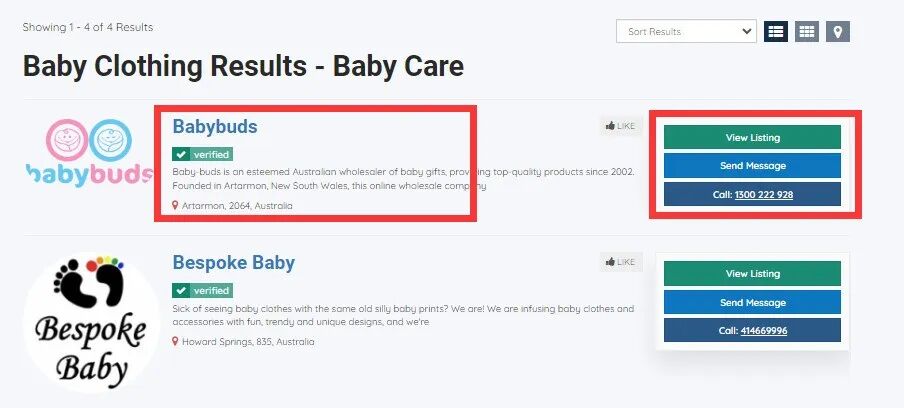Send Message to Babybuds

752,165
